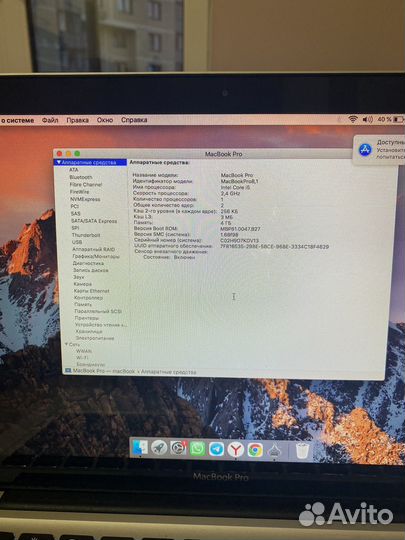Screen dimensions: 405x540
Task: Select Bluetooth in the sidebar
Action: point(81,177)
